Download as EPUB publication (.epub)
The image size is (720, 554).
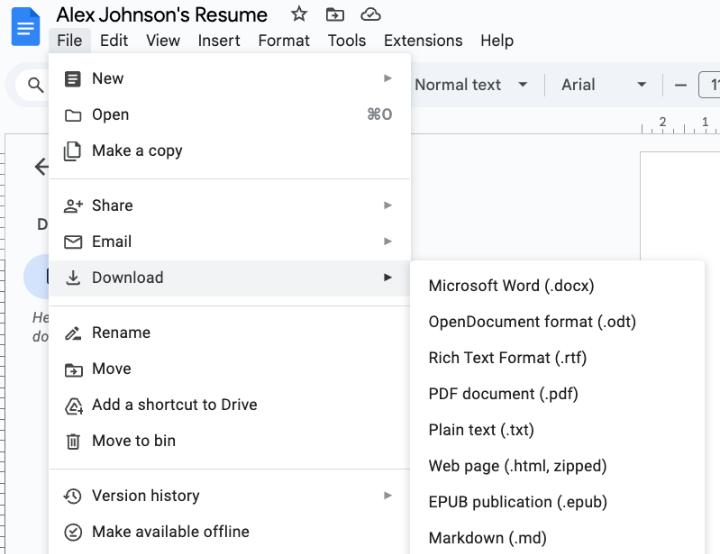557,502
